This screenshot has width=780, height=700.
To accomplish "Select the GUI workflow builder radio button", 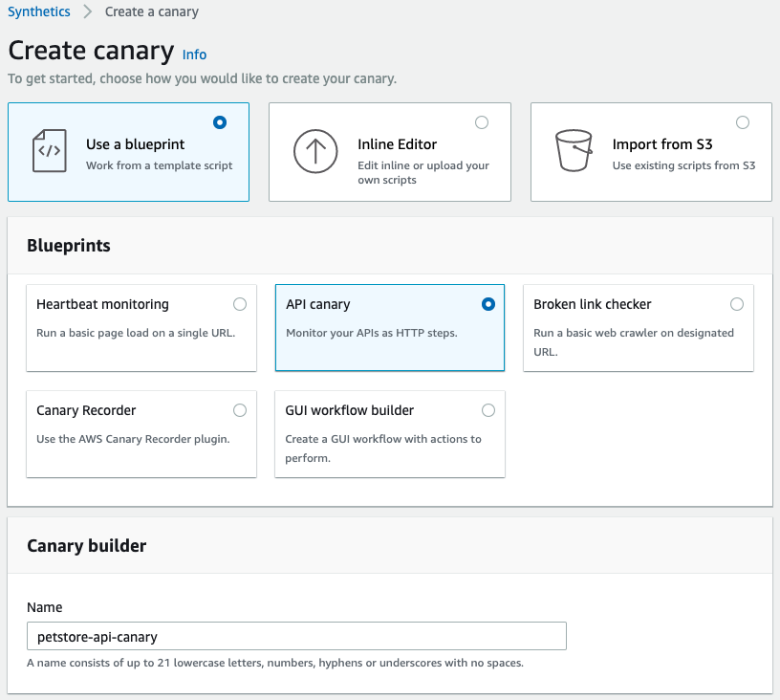I will pyautogui.click(x=488, y=409).
